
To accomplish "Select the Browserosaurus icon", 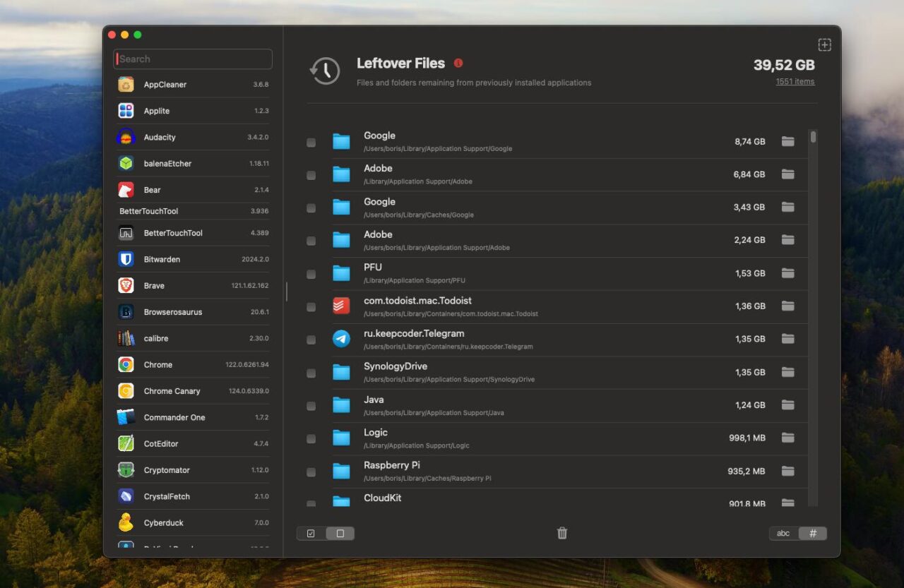I will click(x=126, y=312).
